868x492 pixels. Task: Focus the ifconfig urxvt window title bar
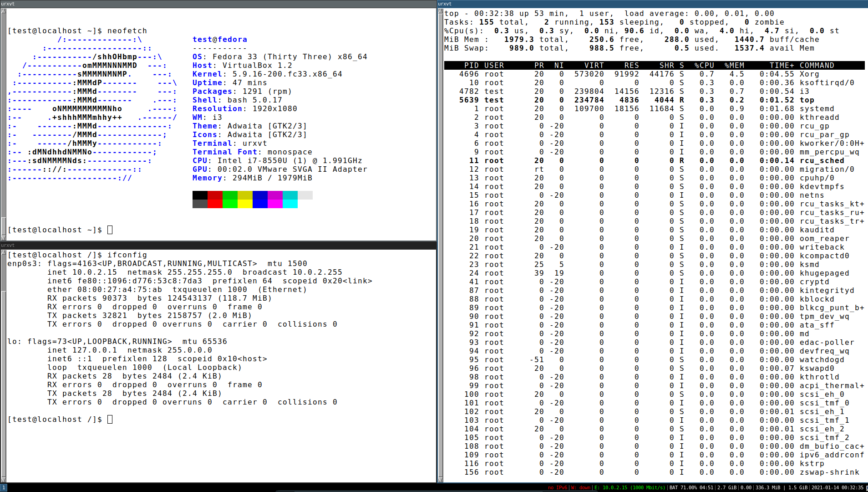pyautogui.click(x=218, y=245)
